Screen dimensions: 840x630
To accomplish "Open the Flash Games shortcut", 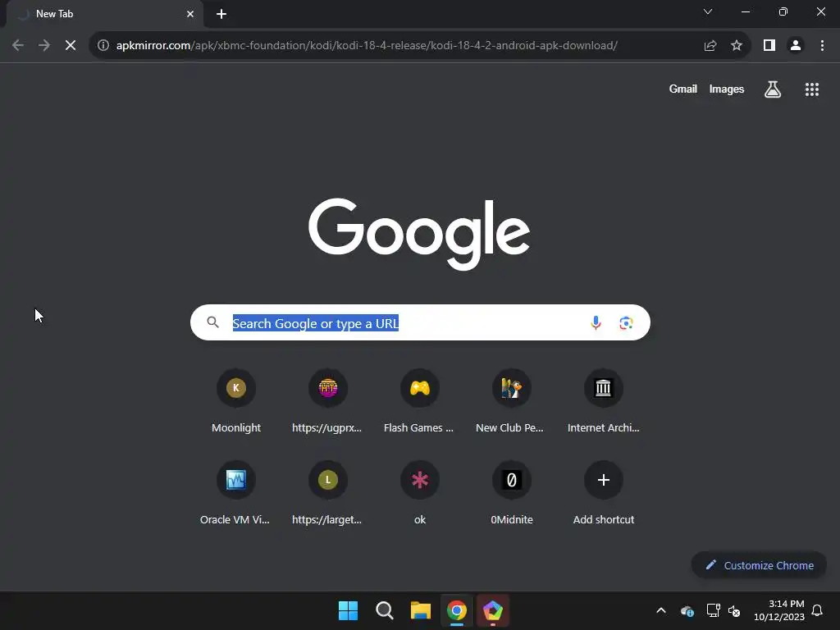I will coord(419,401).
